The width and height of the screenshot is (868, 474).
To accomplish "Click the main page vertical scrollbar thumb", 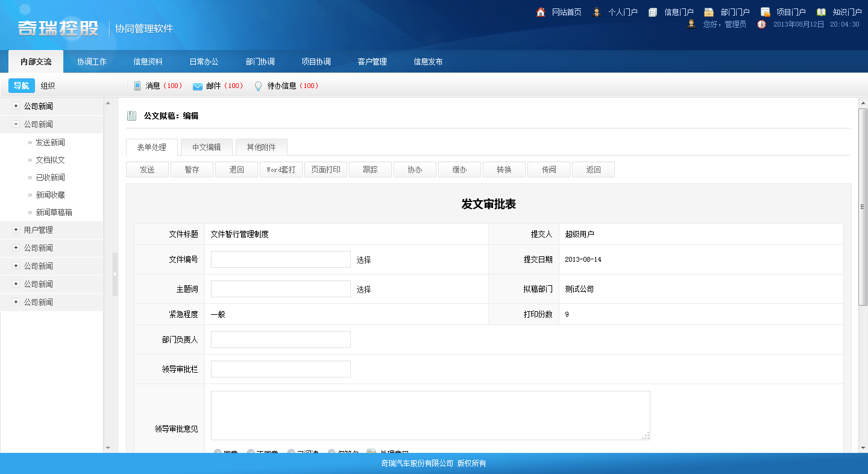I will click(863, 207).
